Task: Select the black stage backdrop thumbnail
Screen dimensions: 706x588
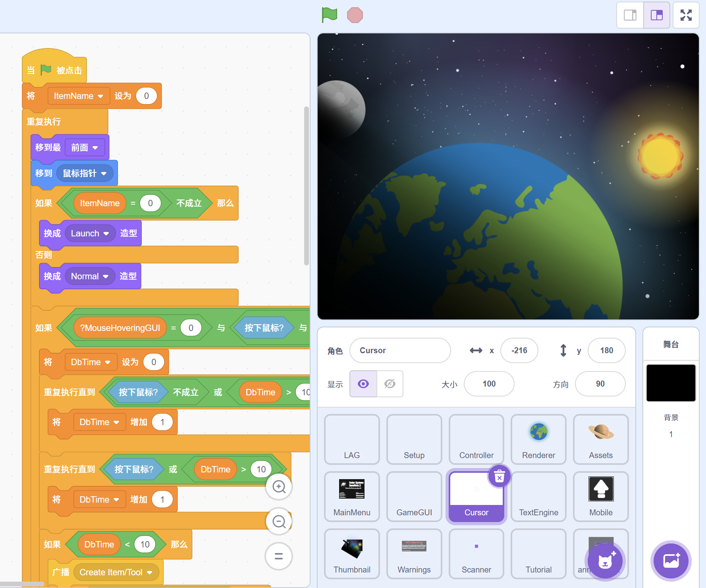Action: click(671, 383)
